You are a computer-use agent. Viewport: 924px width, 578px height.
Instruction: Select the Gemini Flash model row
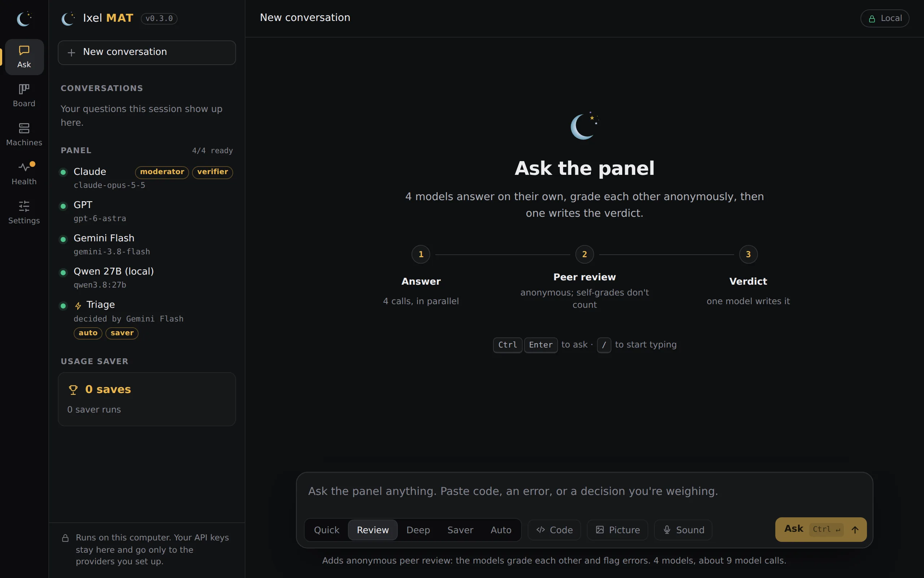(x=147, y=244)
